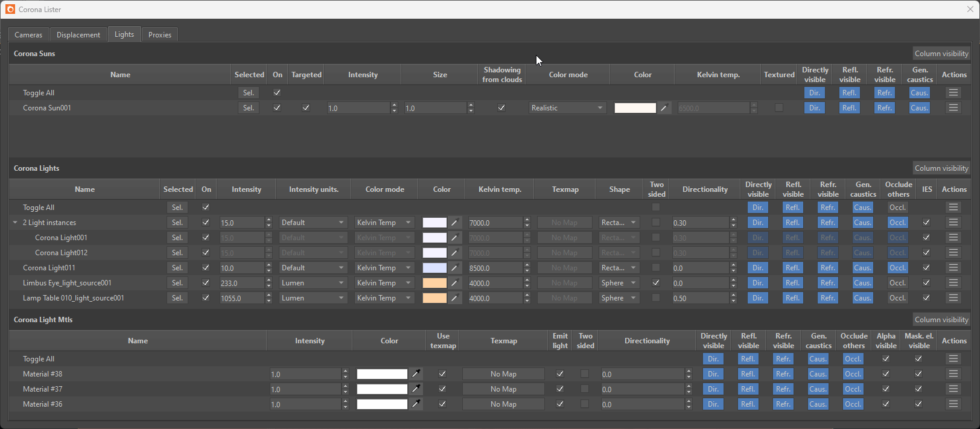The height and width of the screenshot is (429, 980).
Task: Open actions menu for Corona Sun001
Action: (953, 108)
